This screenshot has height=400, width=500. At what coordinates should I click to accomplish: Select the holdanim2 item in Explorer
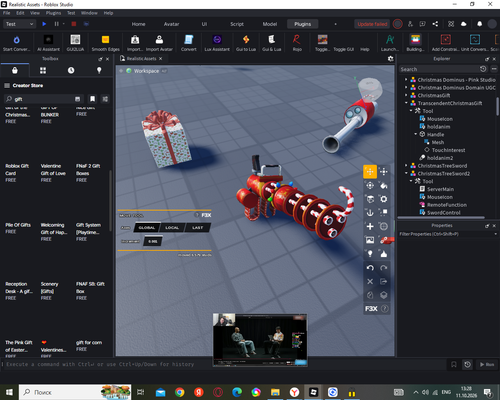(x=440, y=158)
